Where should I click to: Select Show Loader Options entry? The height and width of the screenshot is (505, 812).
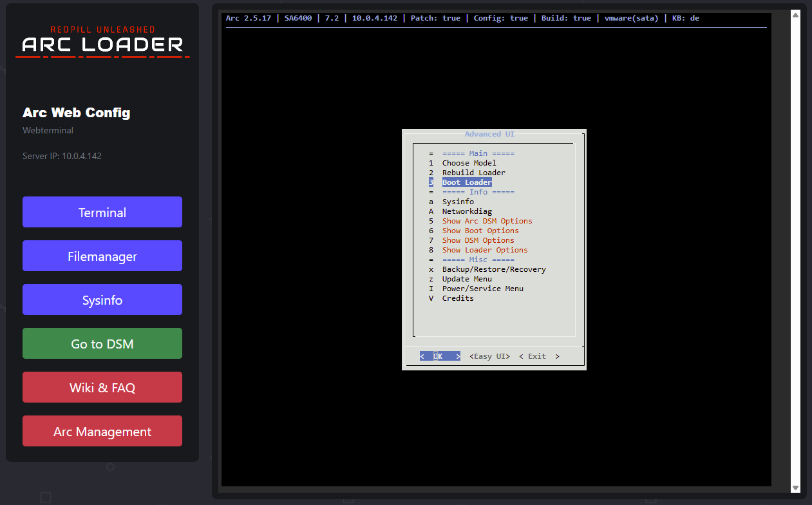pyautogui.click(x=485, y=250)
